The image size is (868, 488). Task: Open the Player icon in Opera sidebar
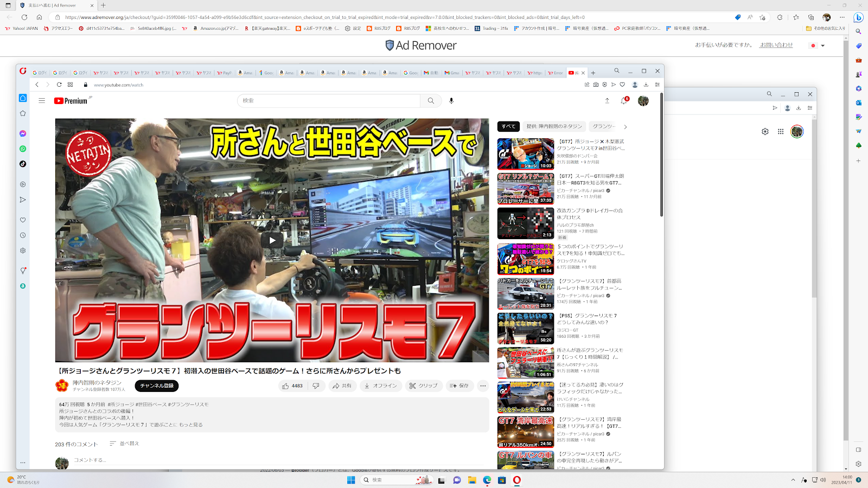(x=23, y=184)
